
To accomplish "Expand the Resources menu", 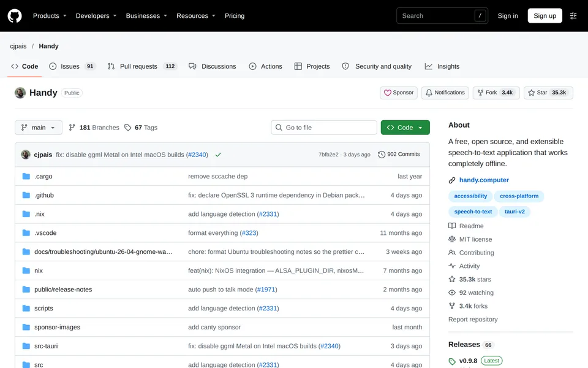I will [196, 16].
